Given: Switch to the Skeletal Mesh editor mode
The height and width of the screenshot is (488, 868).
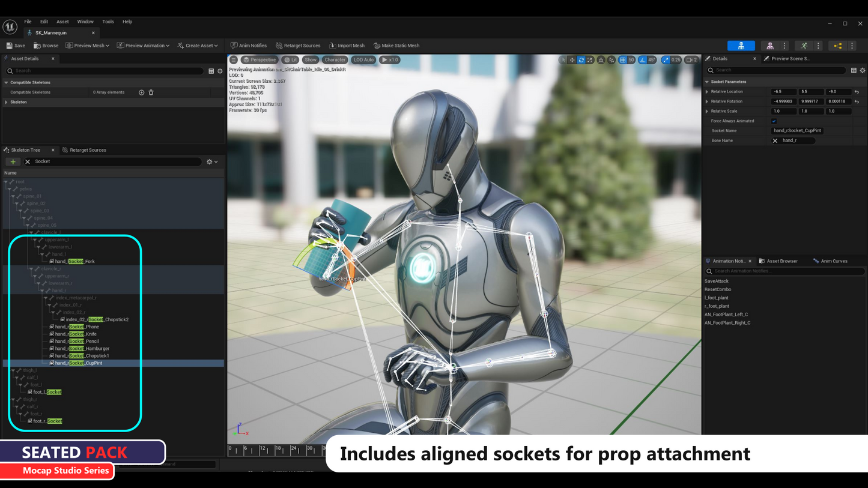Looking at the screenshot, I should coord(770,46).
